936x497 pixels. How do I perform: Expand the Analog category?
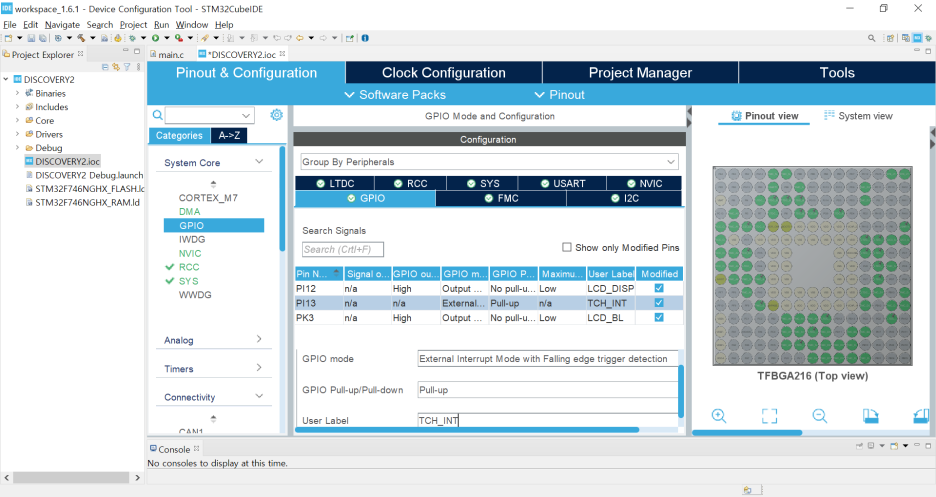point(259,339)
